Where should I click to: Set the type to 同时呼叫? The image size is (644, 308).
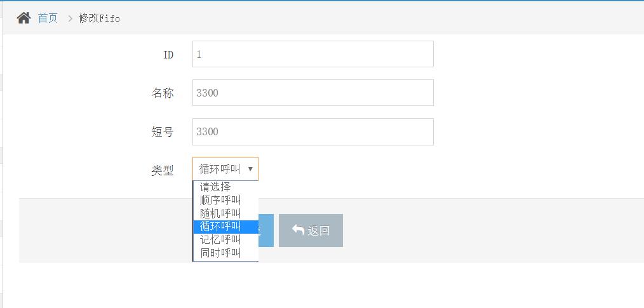pyautogui.click(x=220, y=253)
